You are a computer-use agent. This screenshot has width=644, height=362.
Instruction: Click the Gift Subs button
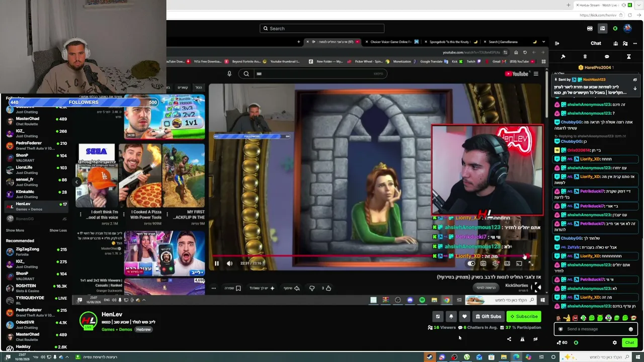coord(488,317)
